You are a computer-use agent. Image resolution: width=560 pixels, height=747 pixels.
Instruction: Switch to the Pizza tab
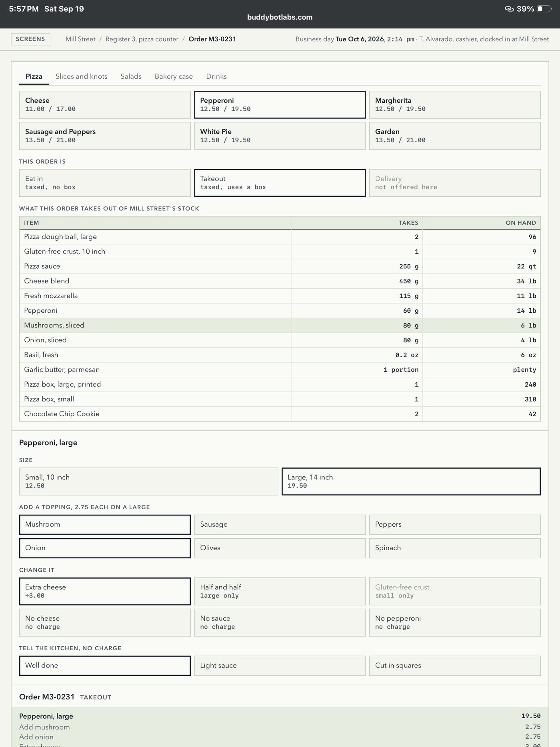point(34,76)
